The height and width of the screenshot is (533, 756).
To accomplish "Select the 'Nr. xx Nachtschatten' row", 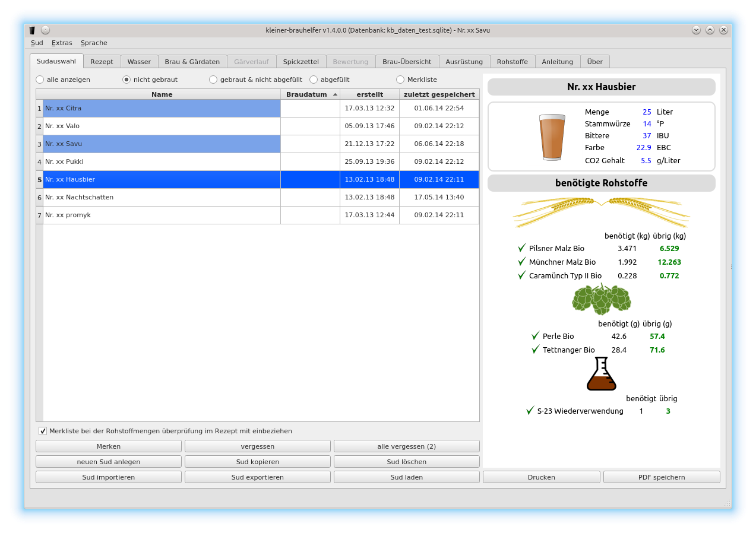I will point(162,197).
